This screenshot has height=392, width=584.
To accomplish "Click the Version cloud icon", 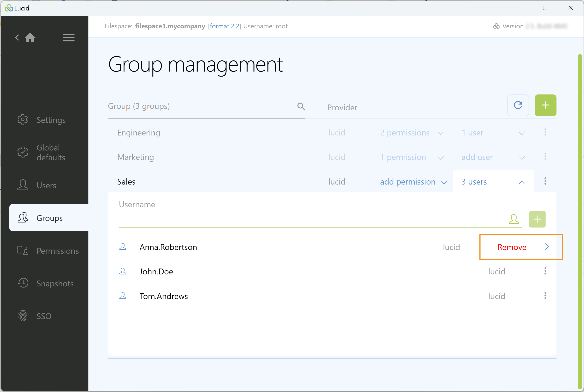I will pos(496,26).
